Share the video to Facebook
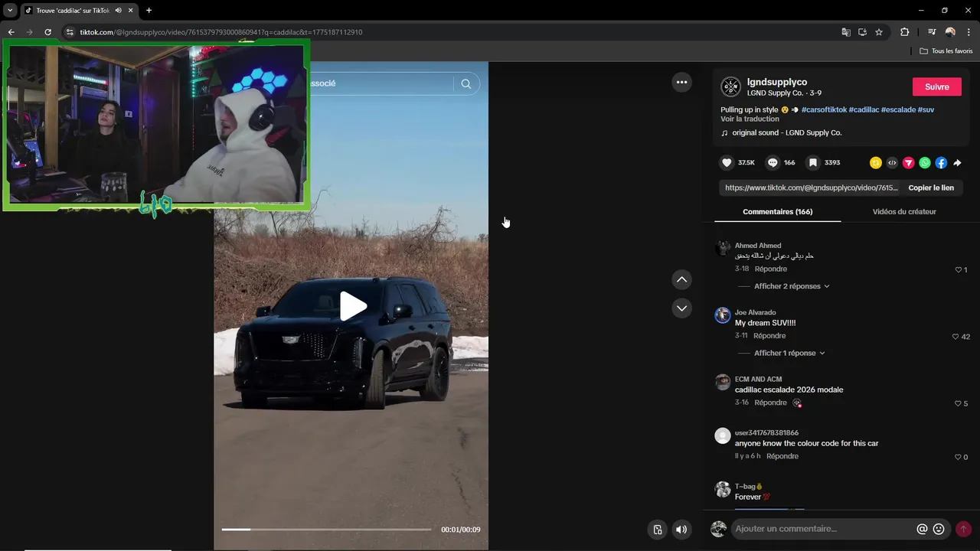The width and height of the screenshot is (980, 551). [x=941, y=162]
